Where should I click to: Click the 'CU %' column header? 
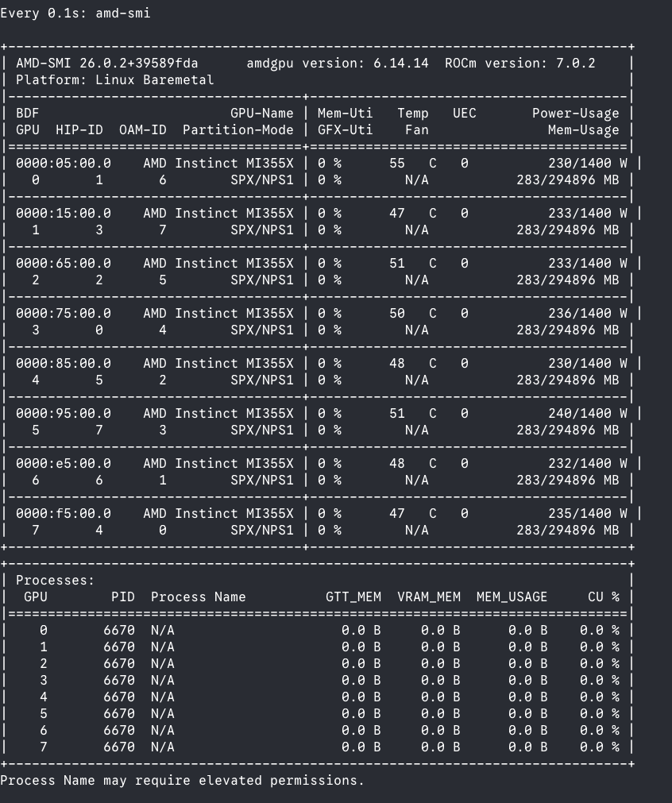click(604, 597)
